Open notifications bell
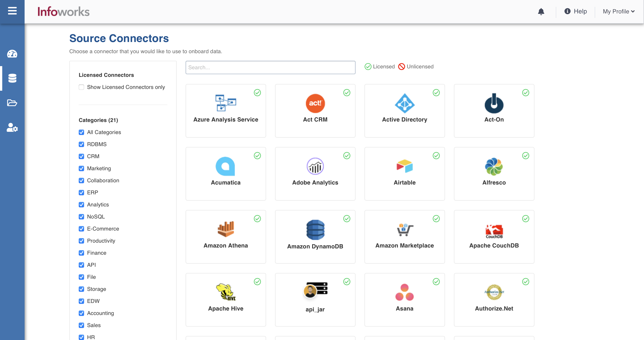 pyautogui.click(x=541, y=11)
